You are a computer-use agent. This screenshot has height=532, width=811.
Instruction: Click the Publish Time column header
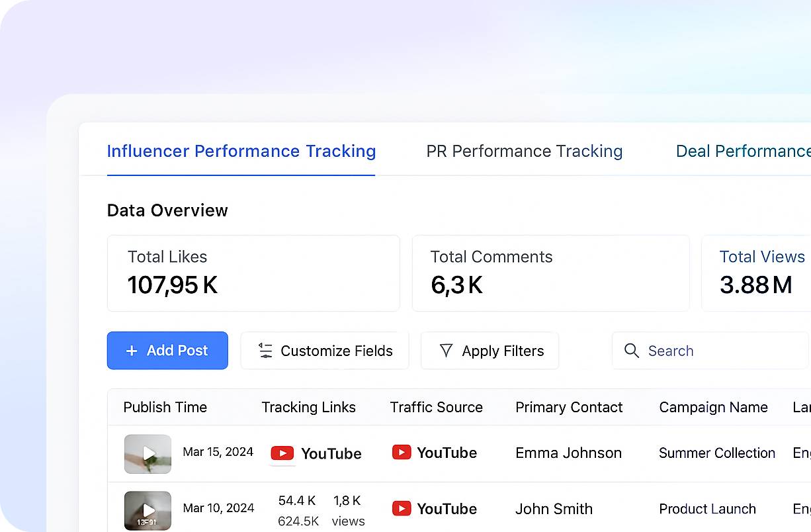pos(165,407)
